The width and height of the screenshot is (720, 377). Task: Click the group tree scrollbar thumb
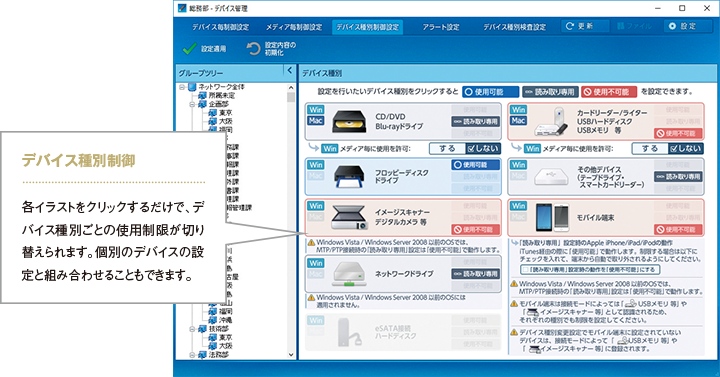pos(291,97)
